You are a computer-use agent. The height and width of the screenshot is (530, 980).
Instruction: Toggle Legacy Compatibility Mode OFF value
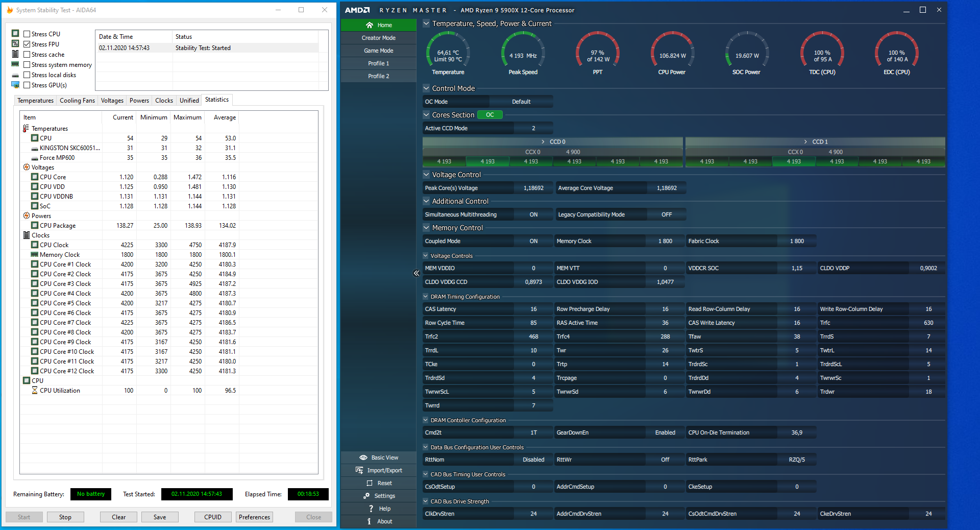pos(667,214)
